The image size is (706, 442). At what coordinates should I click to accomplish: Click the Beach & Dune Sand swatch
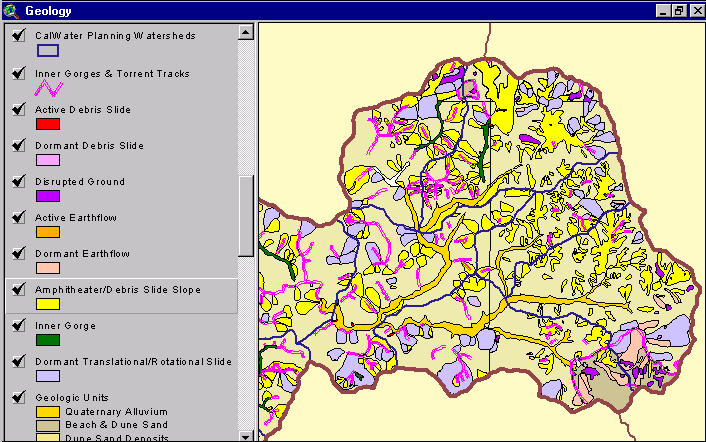point(48,425)
